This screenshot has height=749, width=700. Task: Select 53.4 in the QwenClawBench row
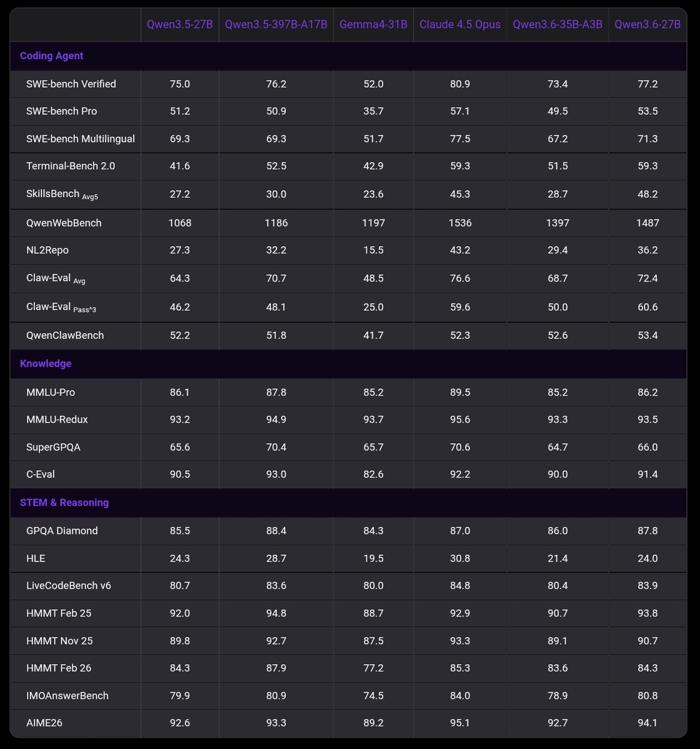(x=648, y=335)
